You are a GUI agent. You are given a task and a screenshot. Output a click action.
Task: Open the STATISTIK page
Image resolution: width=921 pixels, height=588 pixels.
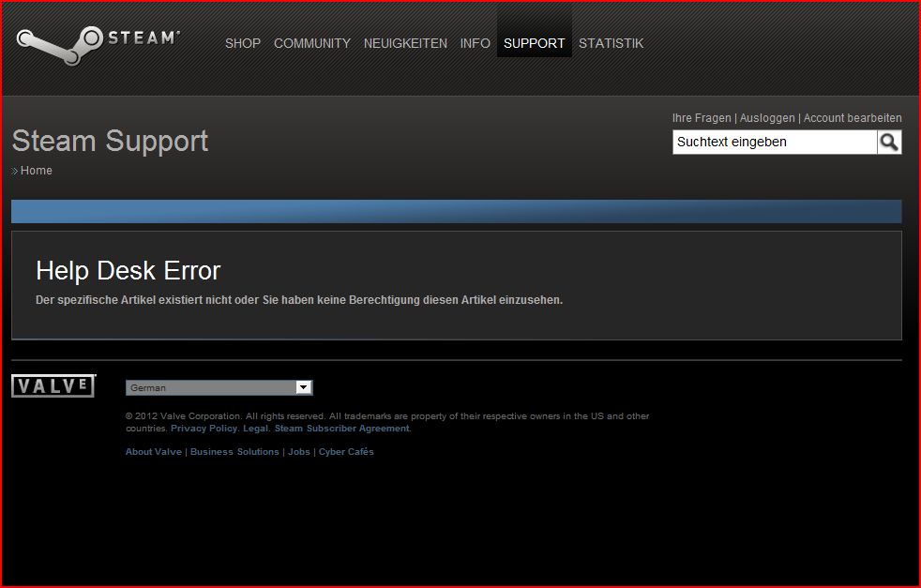pyautogui.click(x=611, y=43)
